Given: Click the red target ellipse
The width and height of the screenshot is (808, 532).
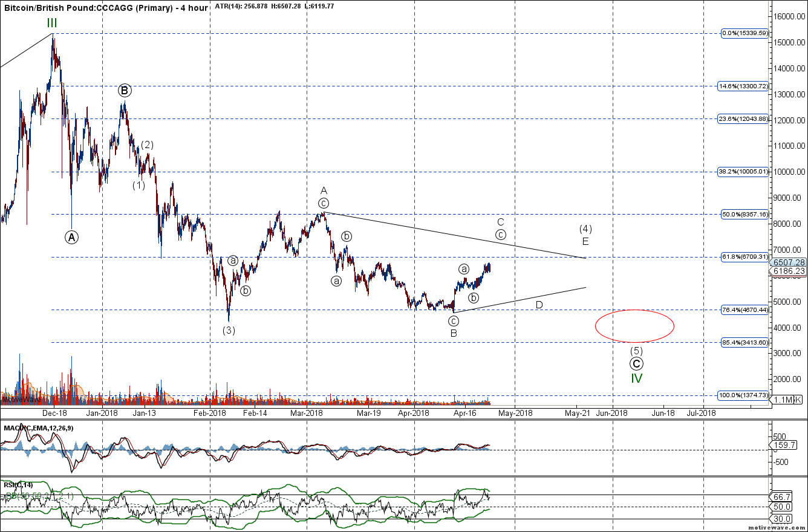Looking at the screenshot, I should [x=635, y=326].
